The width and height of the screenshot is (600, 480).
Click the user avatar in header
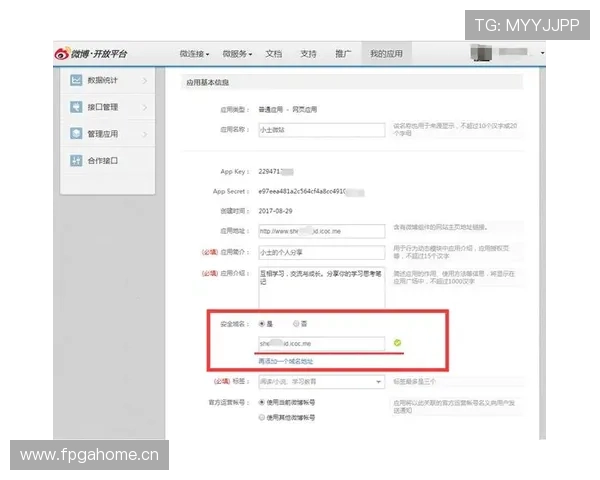[481, 53]
